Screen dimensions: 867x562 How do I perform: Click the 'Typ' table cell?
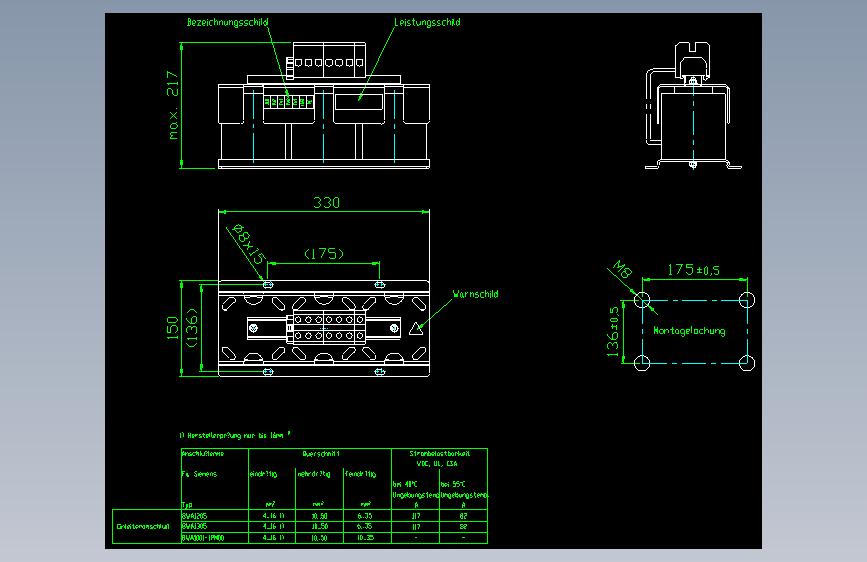pos(187,505)
